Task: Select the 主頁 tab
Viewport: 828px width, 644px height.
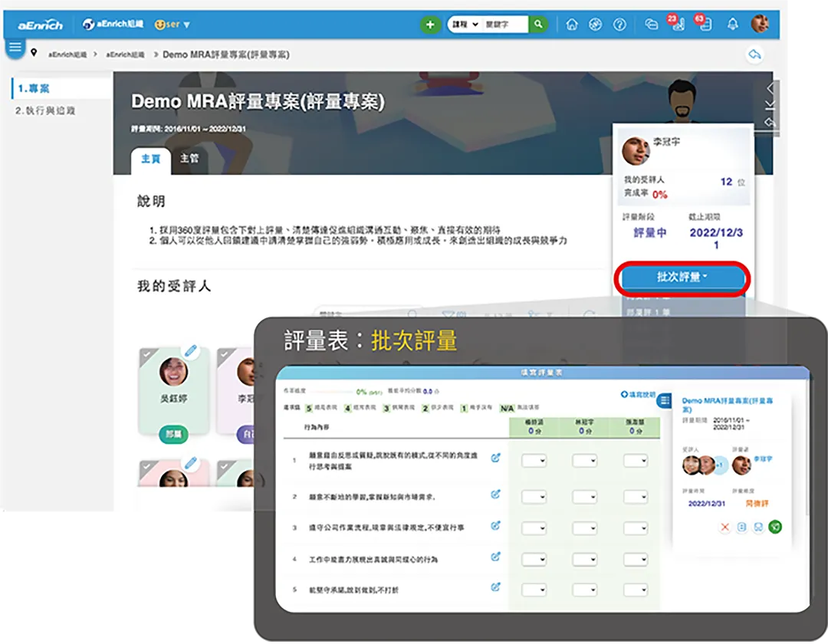Action: click(x=150, y=159)
